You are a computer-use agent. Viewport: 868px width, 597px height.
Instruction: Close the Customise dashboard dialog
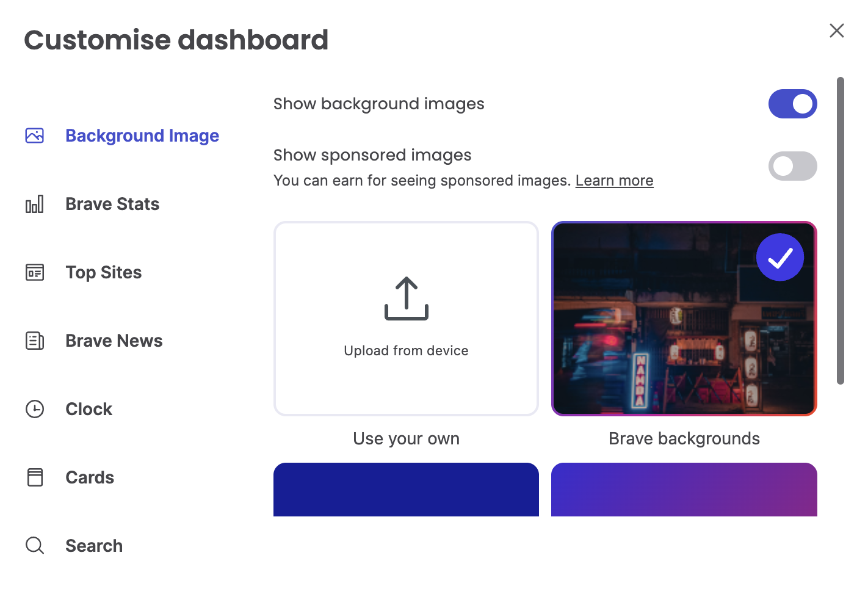click(x=836, y=31)
